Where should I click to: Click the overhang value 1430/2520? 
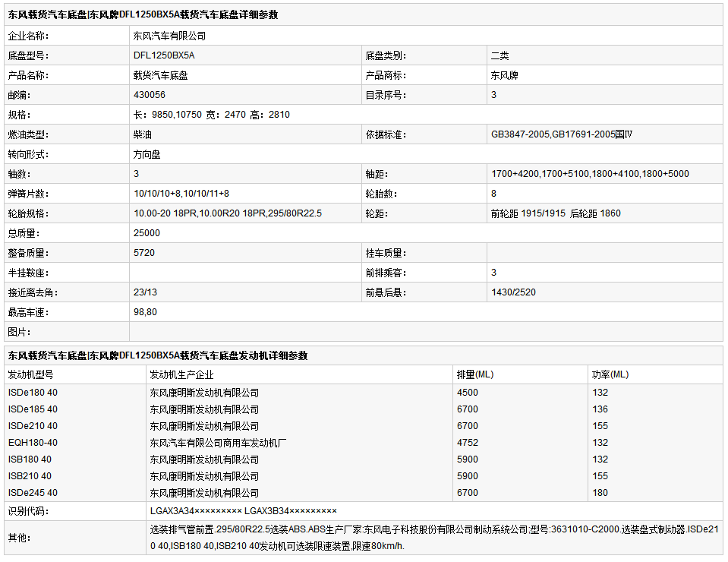pos(514,292)
